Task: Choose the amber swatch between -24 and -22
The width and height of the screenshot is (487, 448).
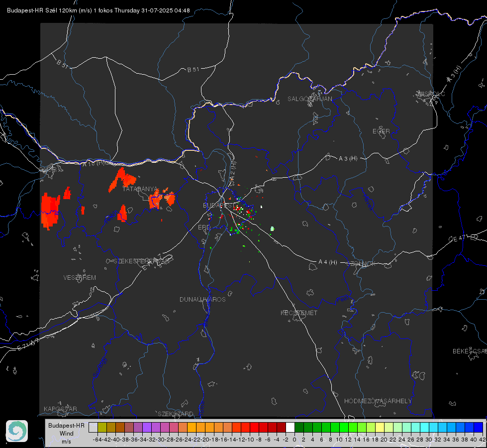Action: [x=192, y=427]
